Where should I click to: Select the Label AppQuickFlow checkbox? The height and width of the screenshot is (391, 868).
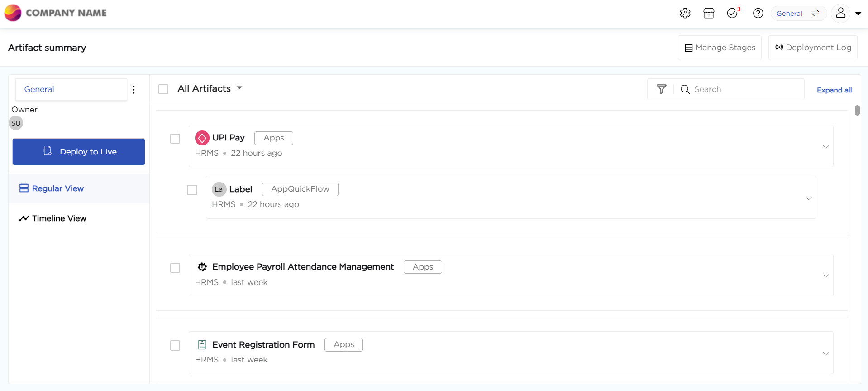192,190
